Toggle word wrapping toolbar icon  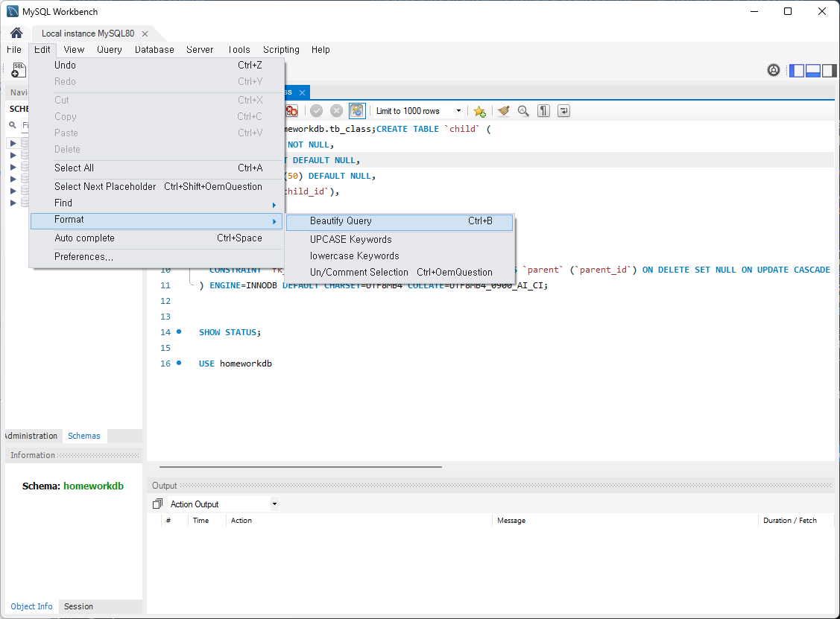(x=563, y=111)
